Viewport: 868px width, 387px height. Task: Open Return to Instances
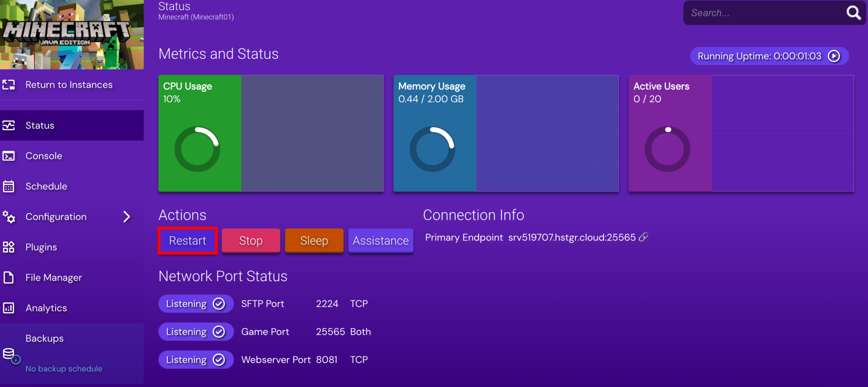pyautogui.click(x=69, y=85)
